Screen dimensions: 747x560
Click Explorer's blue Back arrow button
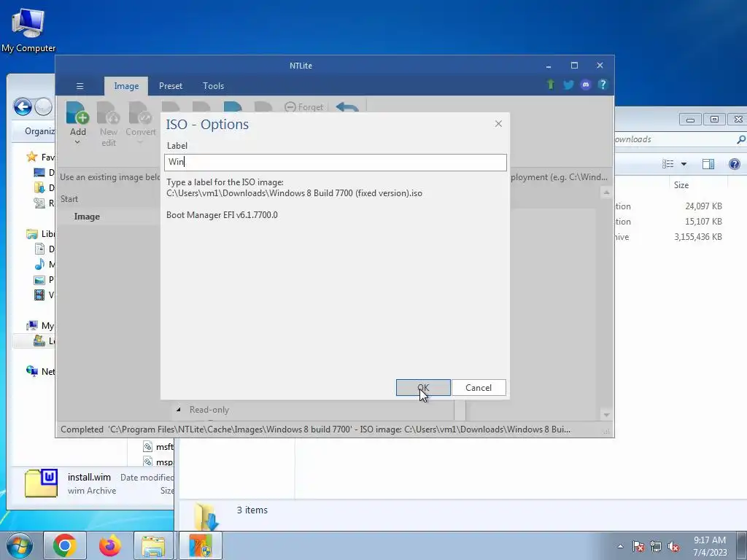pos(23,106)
